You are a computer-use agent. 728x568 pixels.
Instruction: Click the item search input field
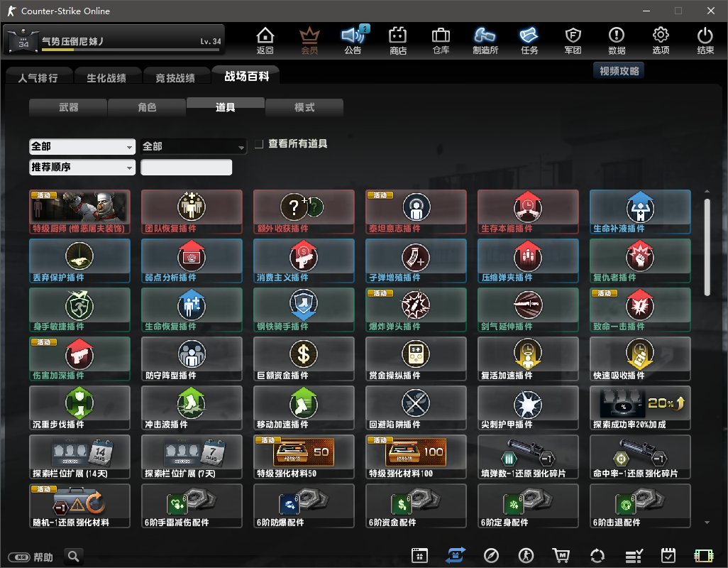(x=186, y=167)
